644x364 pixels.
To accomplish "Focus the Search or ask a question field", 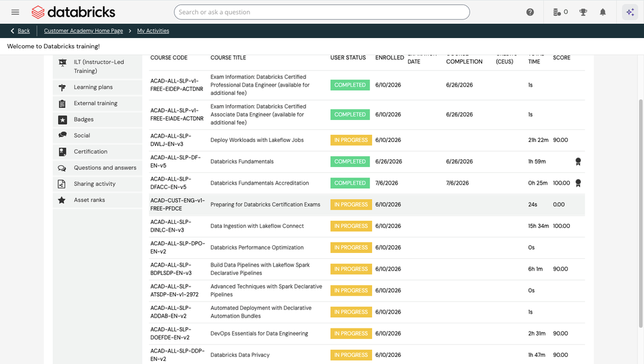I will click(x=322, y=12).
